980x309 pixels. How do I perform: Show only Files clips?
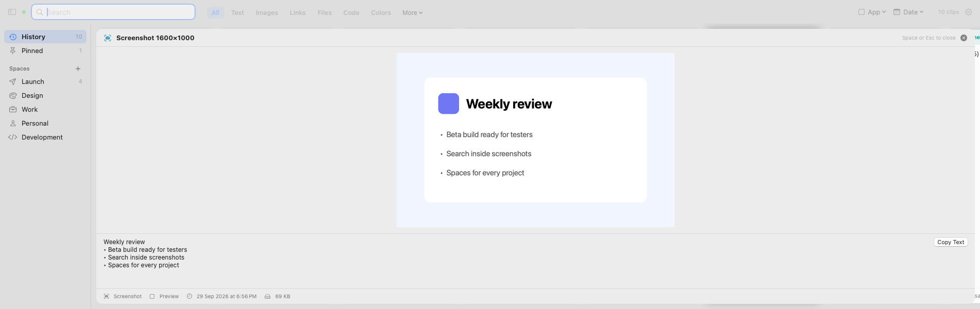(325, 12)
